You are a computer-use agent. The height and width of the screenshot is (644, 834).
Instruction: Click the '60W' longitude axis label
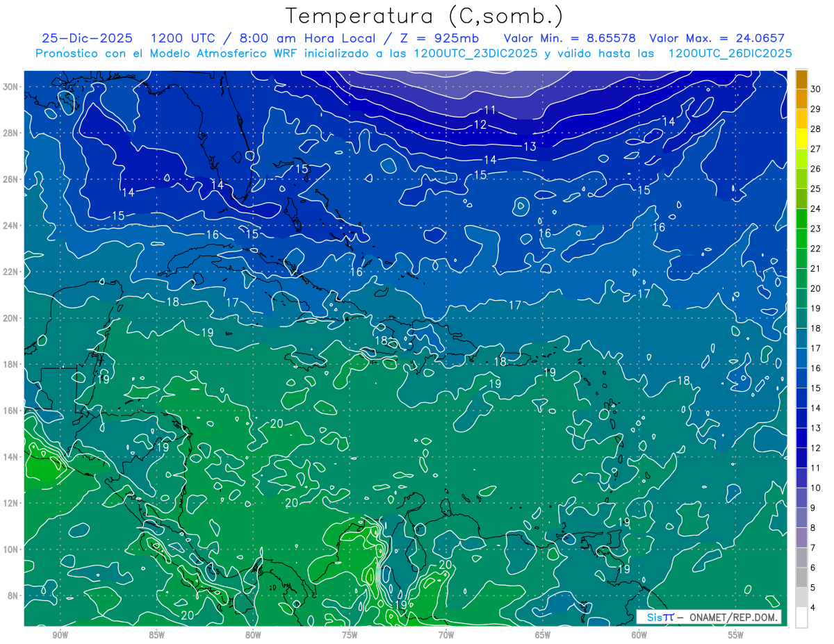click(x=639, y=636)
